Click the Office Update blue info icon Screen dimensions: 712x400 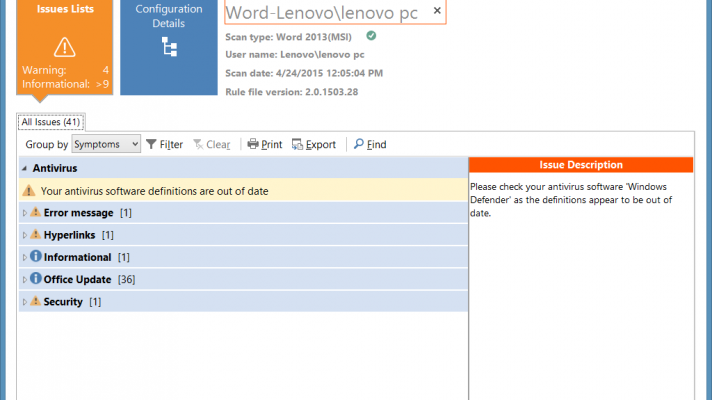pos(35,278)
